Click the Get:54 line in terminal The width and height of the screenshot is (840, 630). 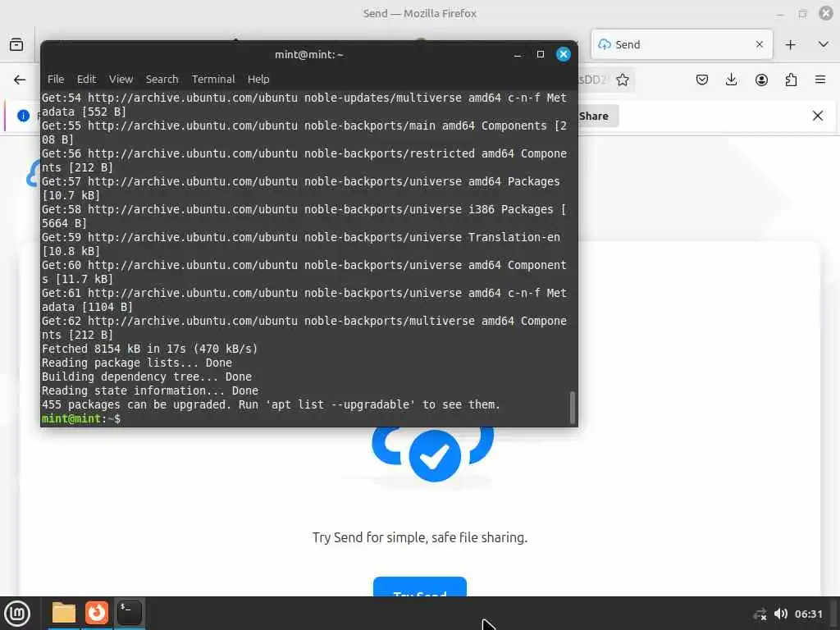[x=304, y=104]
